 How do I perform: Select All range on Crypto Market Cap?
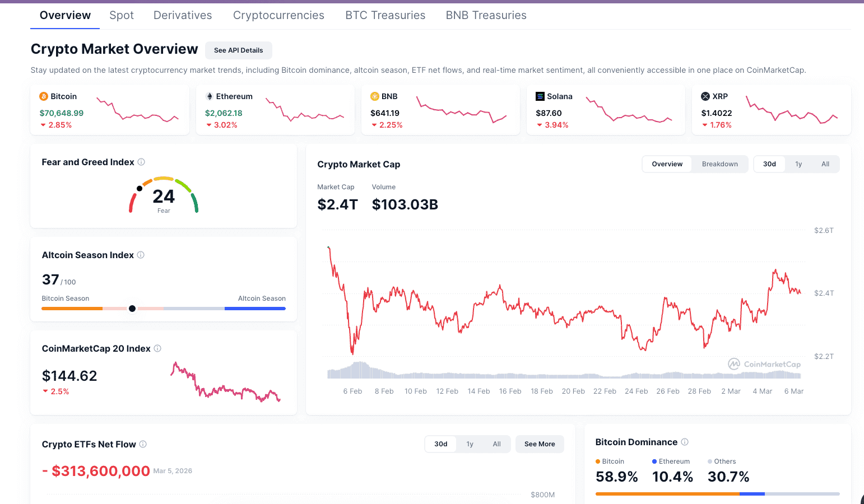click(825, 164)
